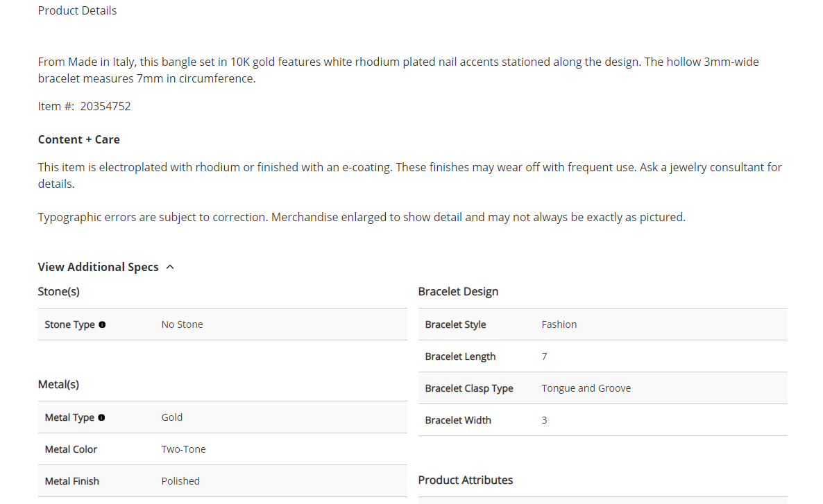Click the Stone(s) section heading
This screenshot has width=823, height=504.
pyautogui.click(x=58, y=291)
